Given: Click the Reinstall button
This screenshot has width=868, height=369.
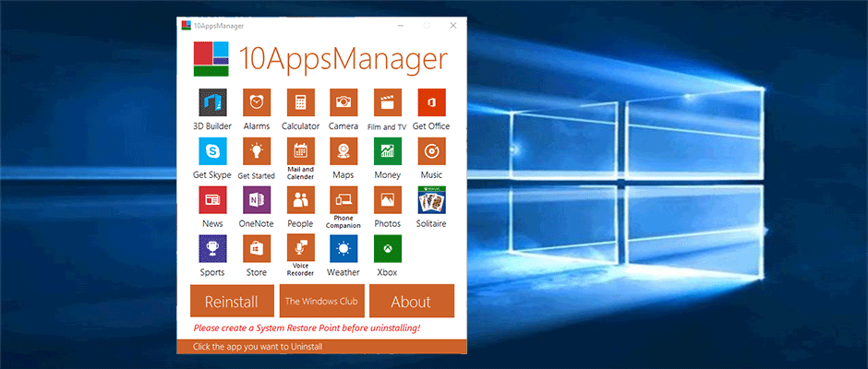Looking at the screenshot, I should point(232,301).
